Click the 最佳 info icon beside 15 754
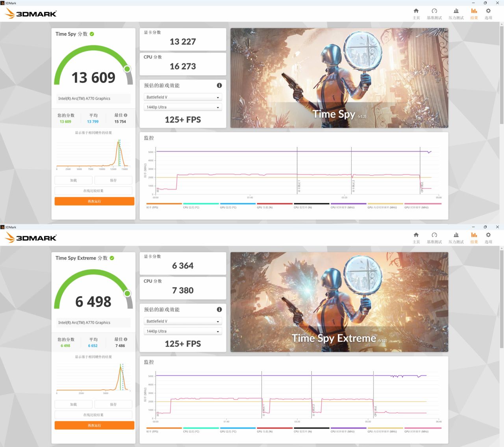 click(x=126, y=115)
